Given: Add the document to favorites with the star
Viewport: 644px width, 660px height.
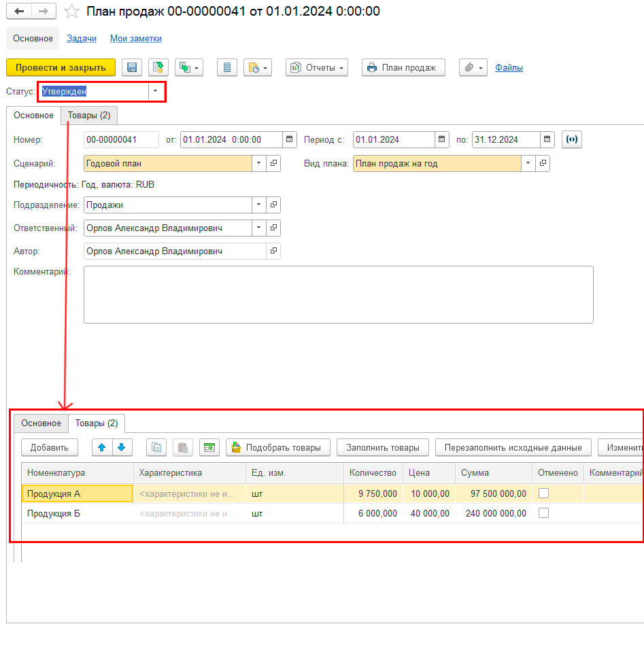Looking at the screenshot, I should tap(71, 12).
